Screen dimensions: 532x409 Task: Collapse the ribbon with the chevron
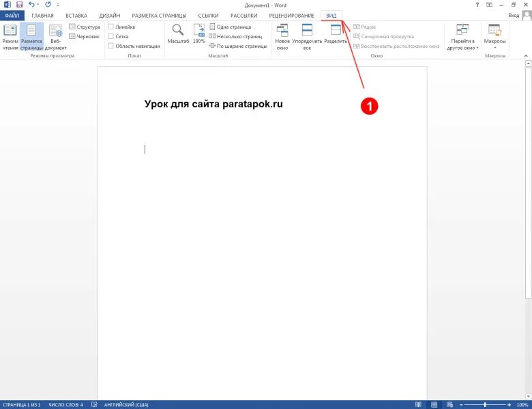click(526, 56)
